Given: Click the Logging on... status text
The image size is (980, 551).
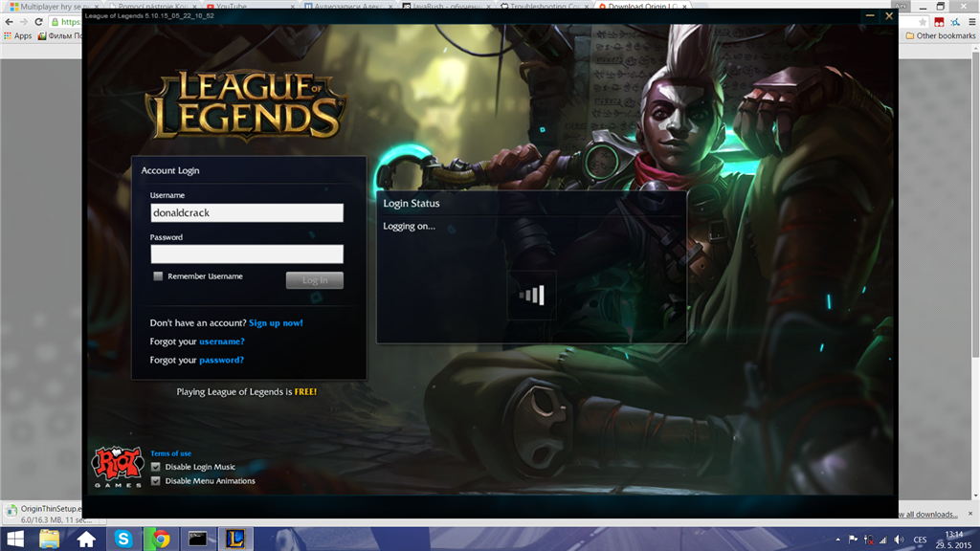Looking at the screenshot, I should coord(409,226).
